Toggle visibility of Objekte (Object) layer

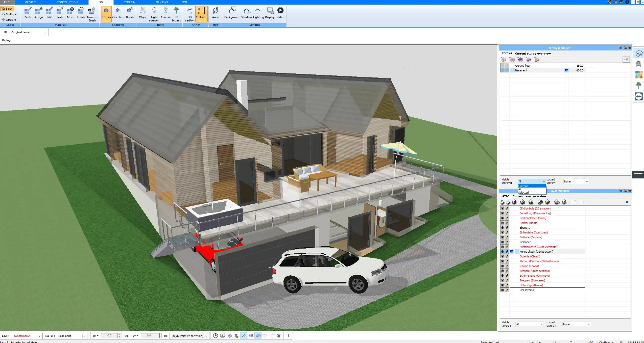point(502,256)
